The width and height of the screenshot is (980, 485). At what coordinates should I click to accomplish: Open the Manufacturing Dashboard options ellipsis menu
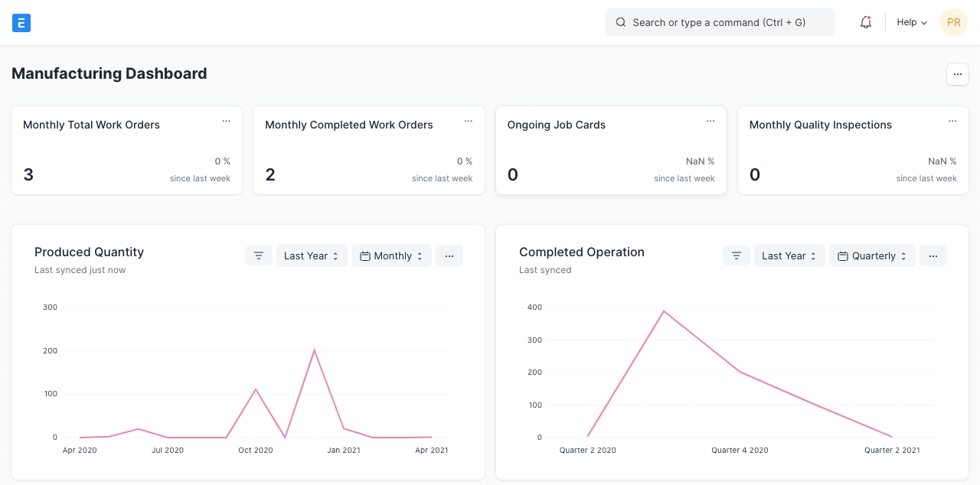point(957,74)
